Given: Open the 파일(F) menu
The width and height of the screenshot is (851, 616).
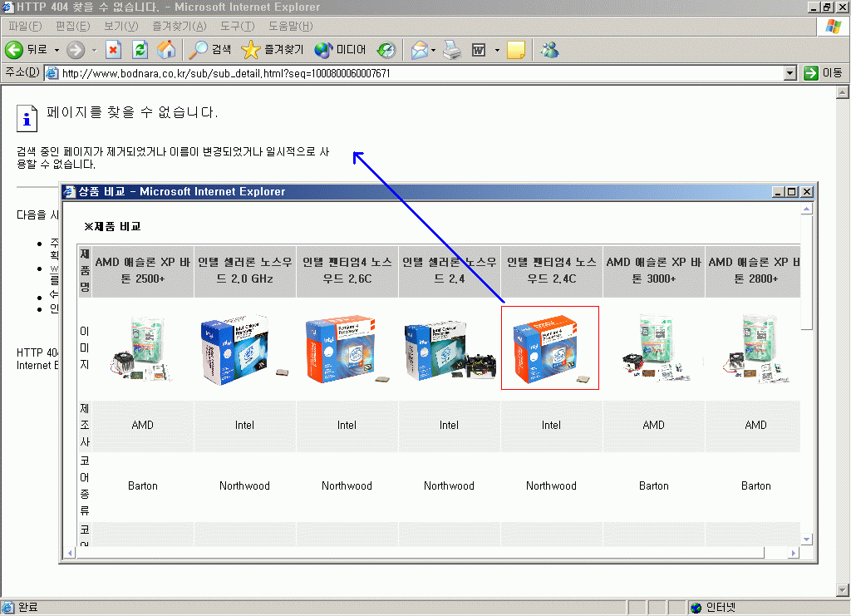Looking at the screenshot, I should tap(25, 26).
